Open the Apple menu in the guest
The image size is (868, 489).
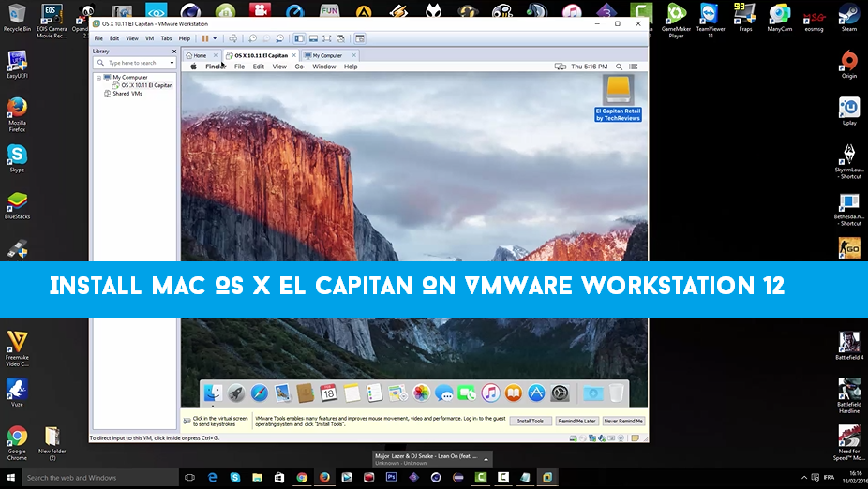[193, 67]
